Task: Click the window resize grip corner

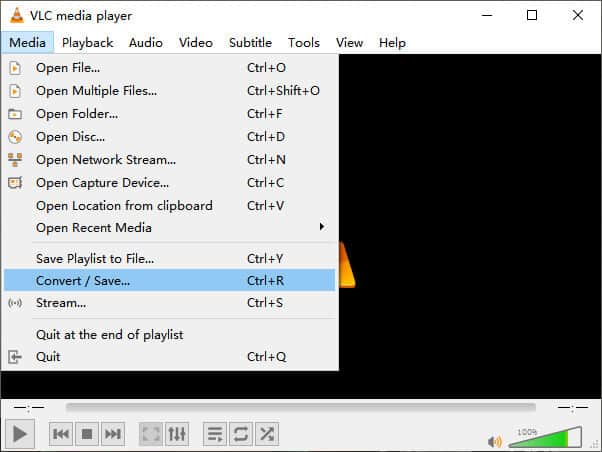Action: point(595,445)
